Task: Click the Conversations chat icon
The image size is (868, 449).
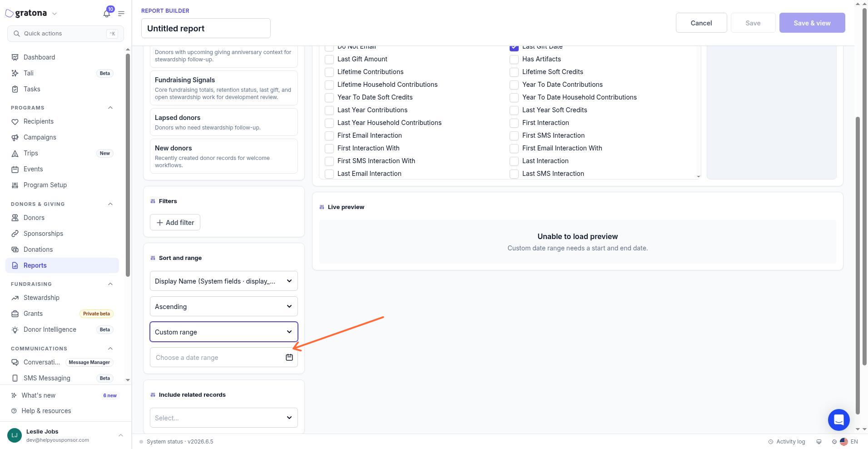Action: click(x=15, y=362)
